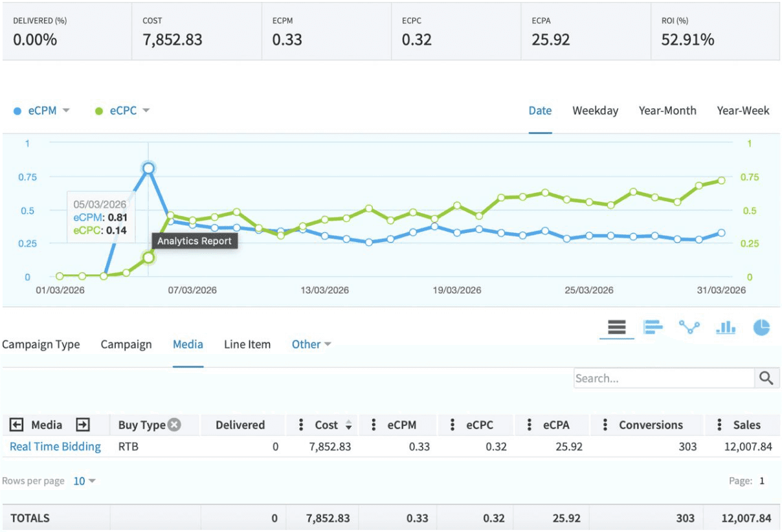The image size is (782, 532).
Task: Expand the Other grouping dropdown
Action: 311,344
